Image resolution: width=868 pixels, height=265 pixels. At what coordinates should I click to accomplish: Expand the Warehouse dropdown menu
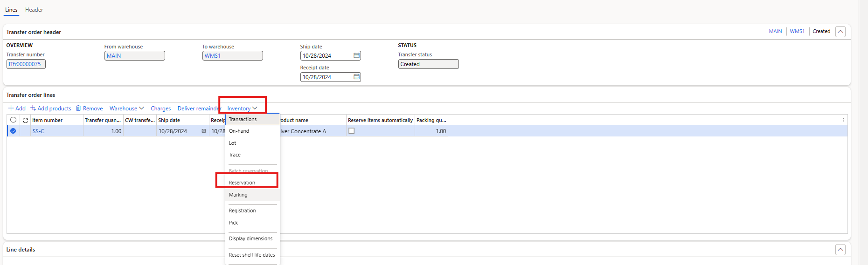tap(126, 109)
